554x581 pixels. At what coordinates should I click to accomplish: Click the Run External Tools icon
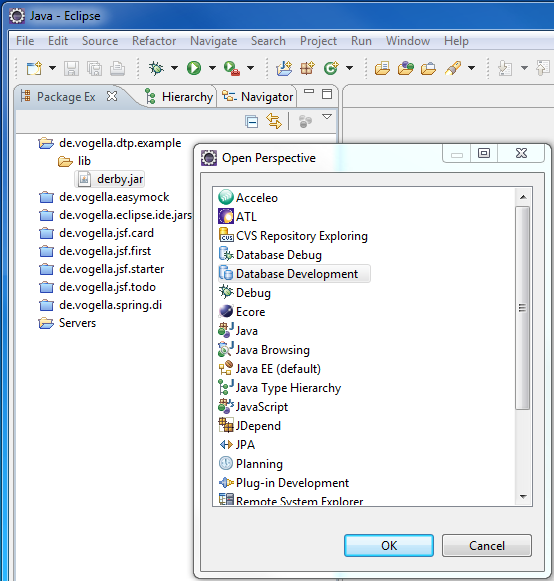coord(232,69)
